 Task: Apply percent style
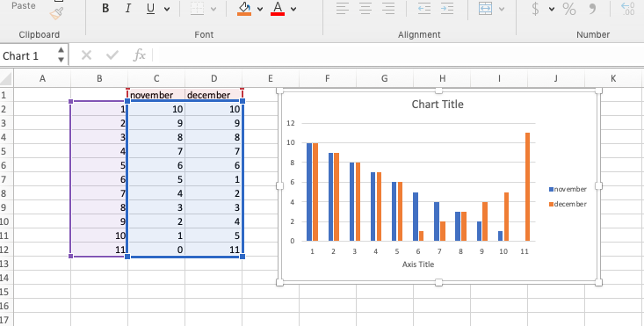point(569,9)
